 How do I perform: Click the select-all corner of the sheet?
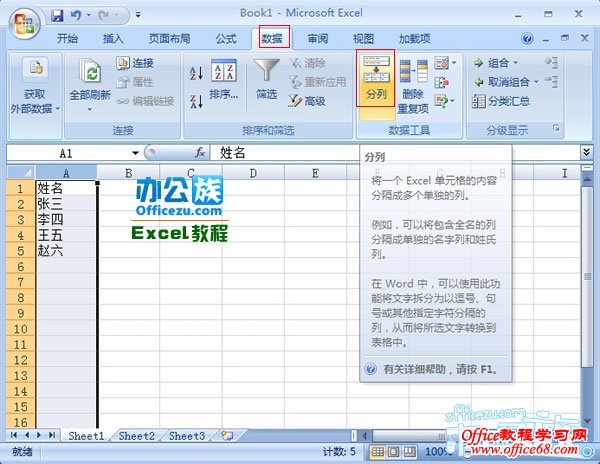[x=21, y=173]
